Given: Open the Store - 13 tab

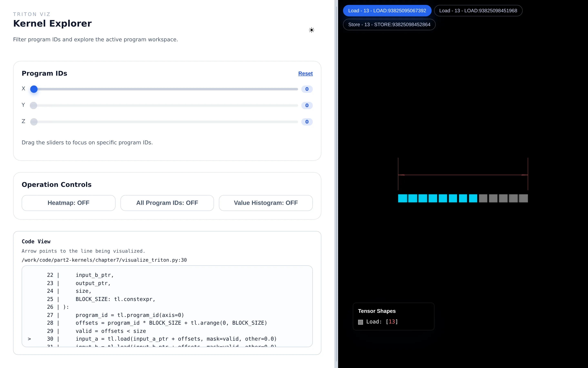Looking at the screenshot, I should pos(389,25).
